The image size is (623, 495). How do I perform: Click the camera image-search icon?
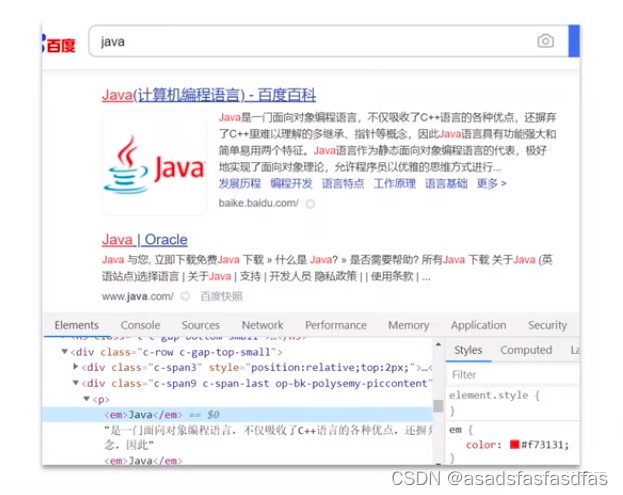pos(546,41)
